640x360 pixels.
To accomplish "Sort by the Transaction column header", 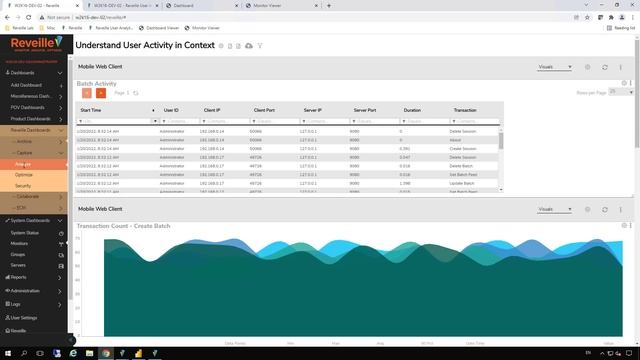I will pos(465,110).
